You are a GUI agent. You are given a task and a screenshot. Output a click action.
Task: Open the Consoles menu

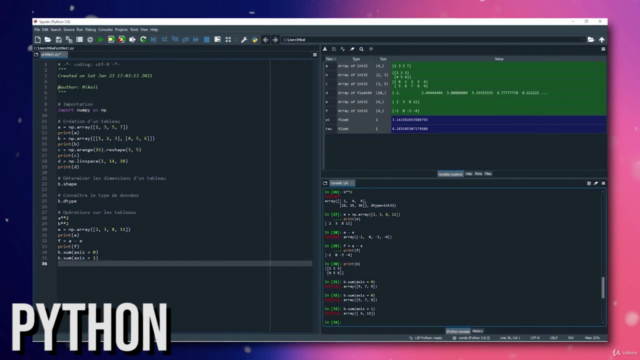[x=105, y=30]
